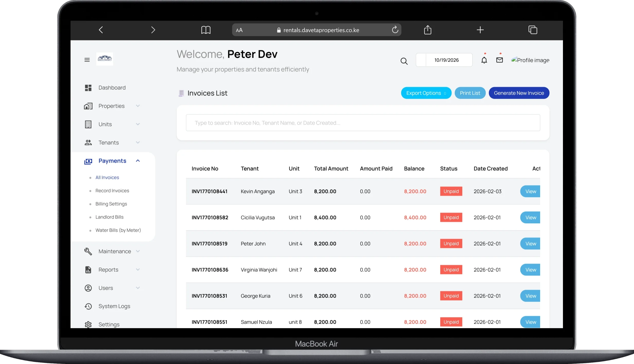The image size is (634, 364).
Task: Click the Invoice No column header
Action: pyautogui.click(x=205, y=169)
